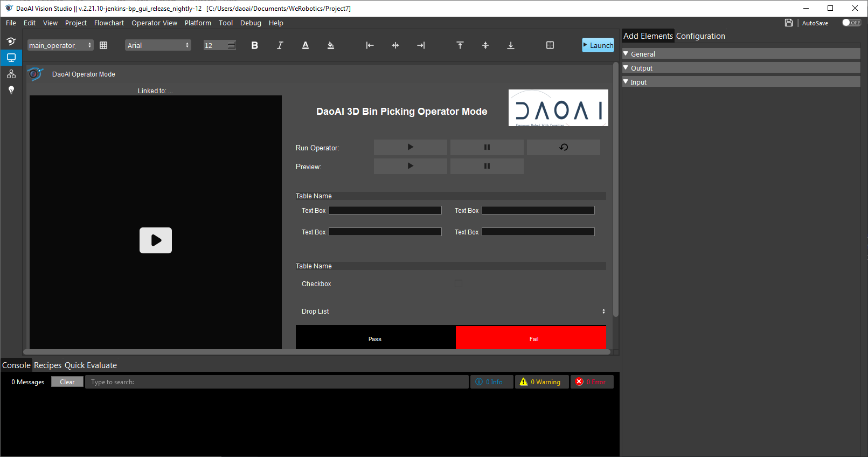Image resolution: width=868 pixels, height=457 pixels.
Task: Click the operator view horizontal scrollbar
Action: (x=317, y=352)
